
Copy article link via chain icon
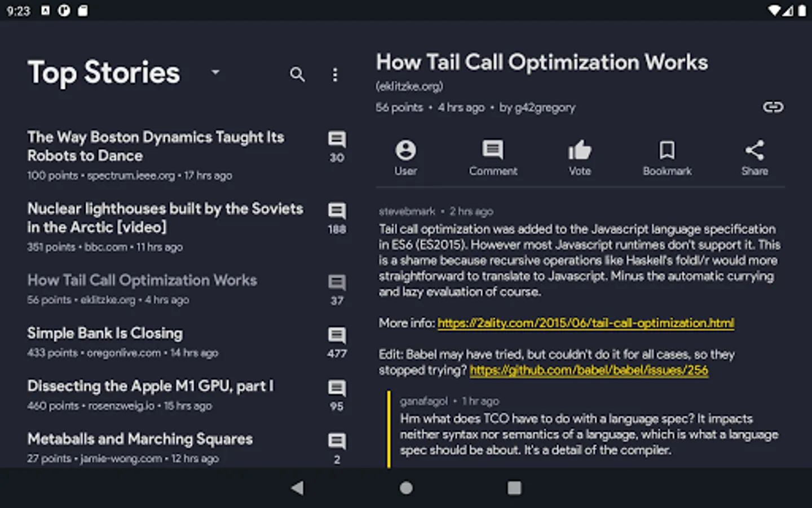coord(773,107)
